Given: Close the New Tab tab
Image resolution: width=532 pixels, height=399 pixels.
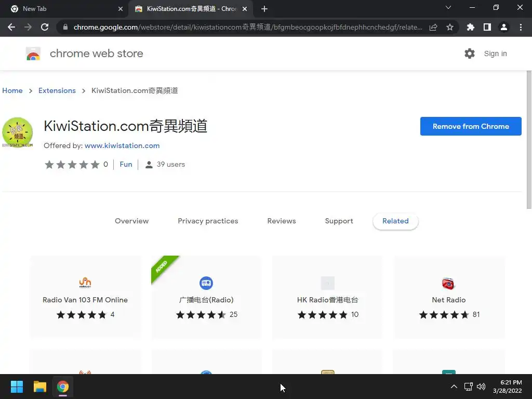Looking at the screenshot, I should [121, 9].
